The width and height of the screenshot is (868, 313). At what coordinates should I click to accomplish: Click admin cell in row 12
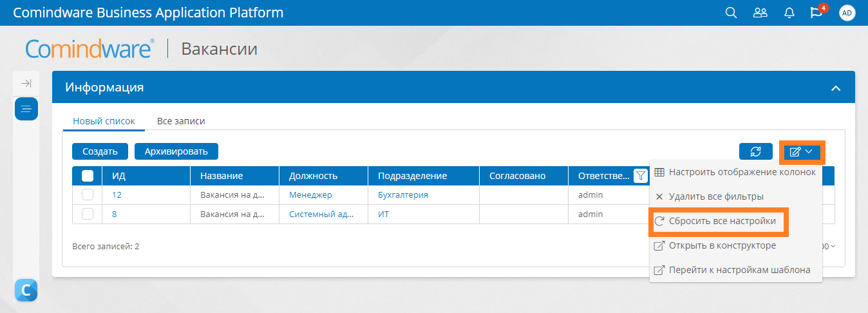click(590, 194)
